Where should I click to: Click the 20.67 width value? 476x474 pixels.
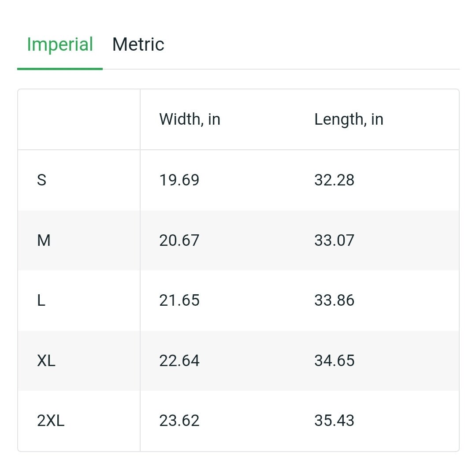click(x=179, y=241)
